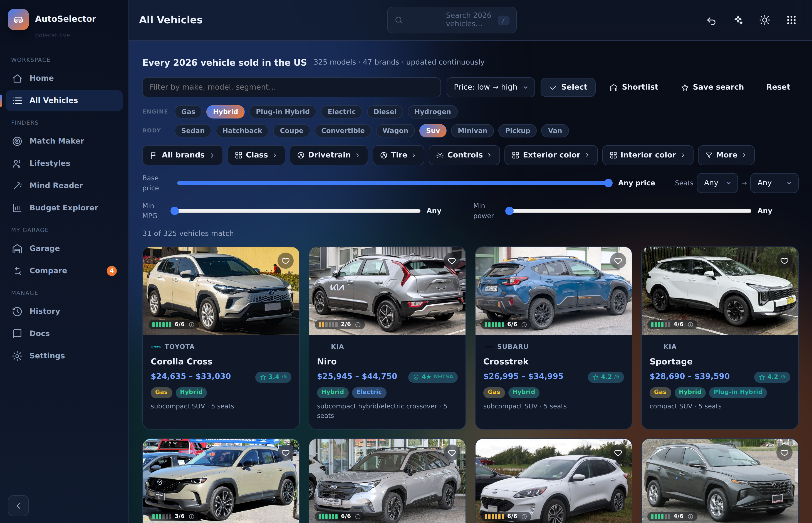The width and height of the screenshot is (812, 523).
Task: Expand the Exterior color filter
Action: (x=551, y=155)
